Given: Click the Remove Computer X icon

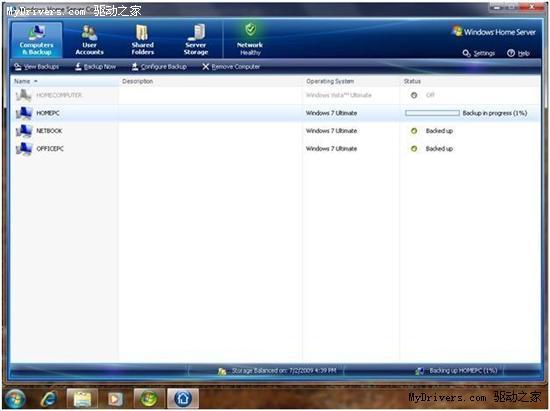Looking at the screenshot, I should 206,67.
